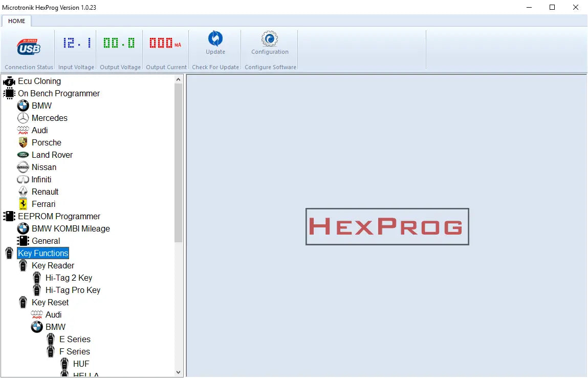
Task: Click the EEPROM Programmer chip icon
Action: click(9, 216)
